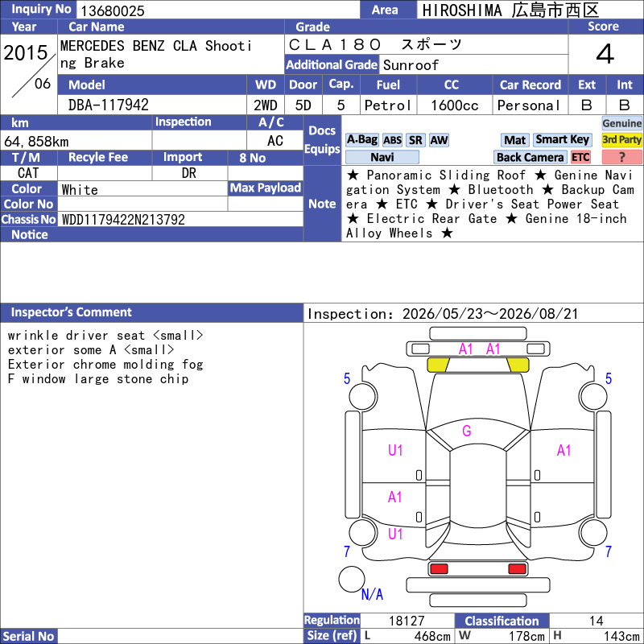Viewport: 644px width, 644px height.
Task: Click the N/A spare tire label
Action: [x=372, y=594]
